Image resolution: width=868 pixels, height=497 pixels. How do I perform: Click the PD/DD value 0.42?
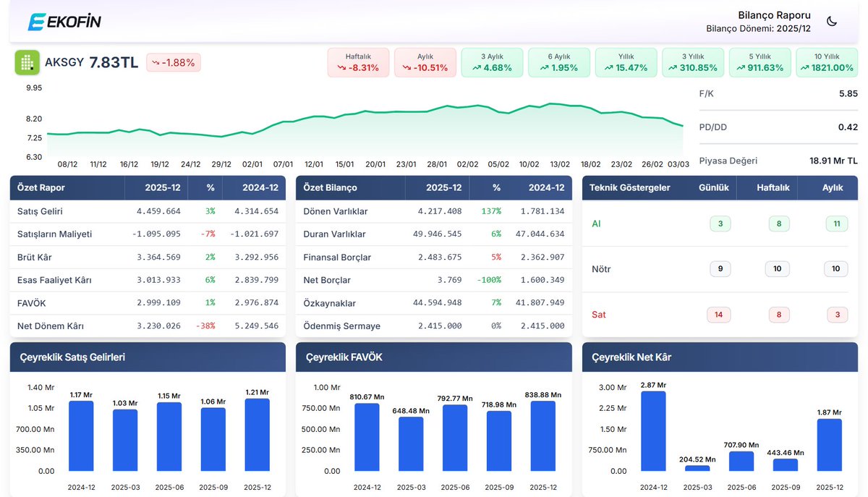(x=848, y=127)
